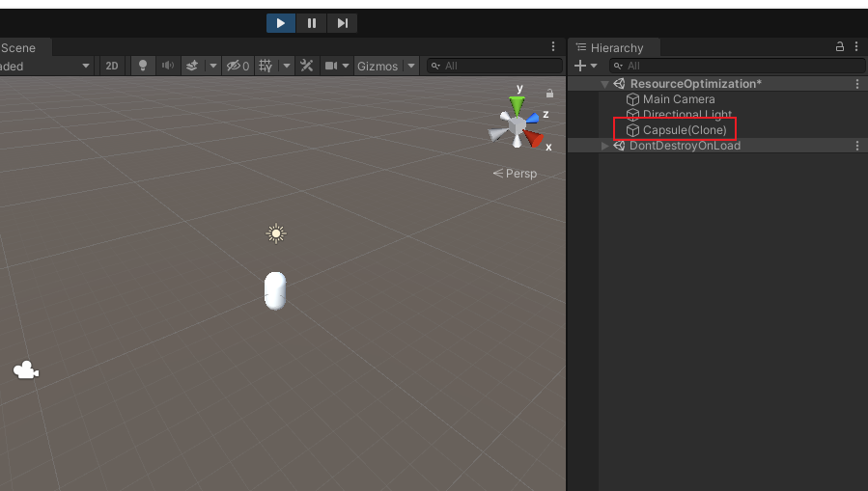Click the green Y axis on orientation gizmo
Screen dimensions: 868x491
518,102
